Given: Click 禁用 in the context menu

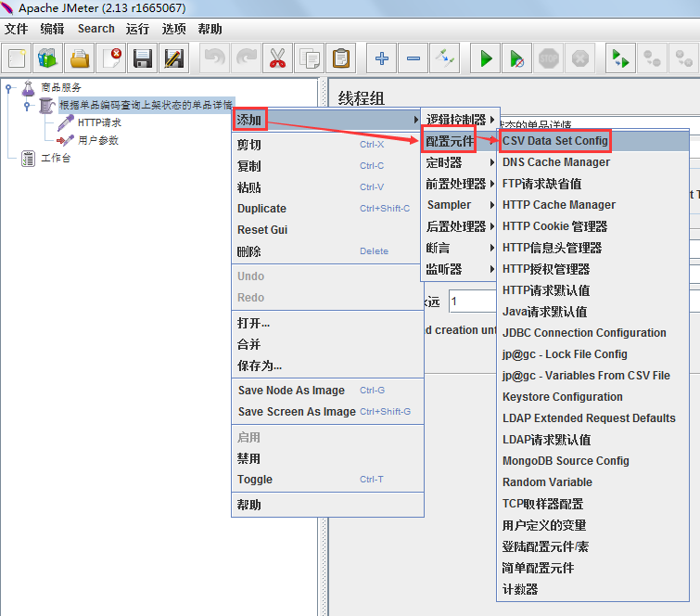Looking at the screenshot, I should click(x=248, y=458).
